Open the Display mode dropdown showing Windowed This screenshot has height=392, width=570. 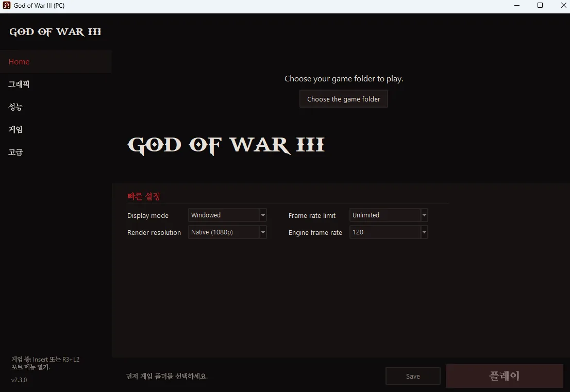(228, 215)
